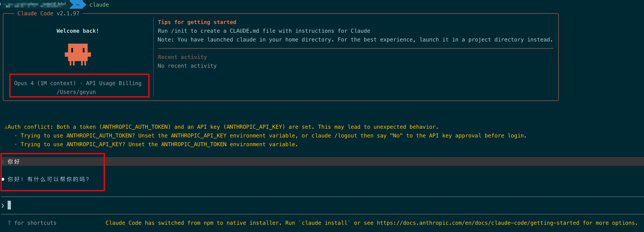This screenshot has width=644, height=232.
Task: Click the yellow auth conflict warning triangle
Action: 6,127
